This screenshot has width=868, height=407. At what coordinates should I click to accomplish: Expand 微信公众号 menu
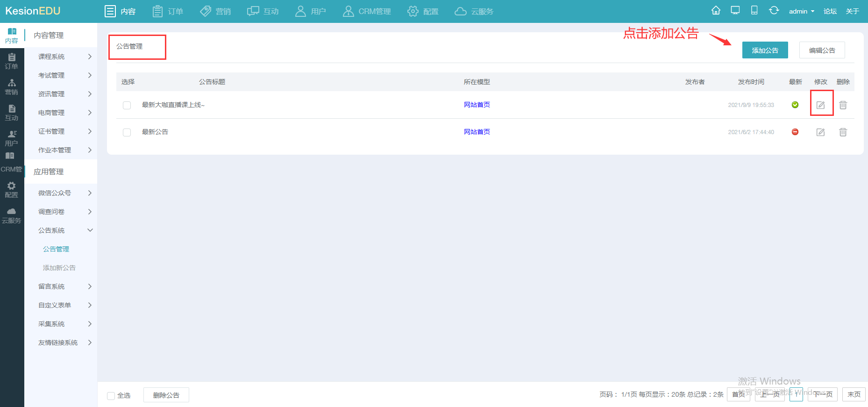coord(61,193)
